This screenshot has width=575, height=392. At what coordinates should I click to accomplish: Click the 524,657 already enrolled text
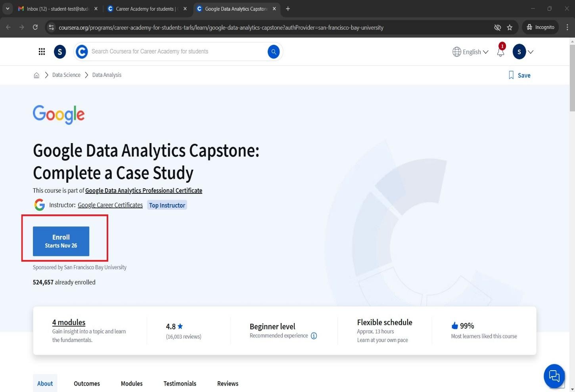[64, 282]
